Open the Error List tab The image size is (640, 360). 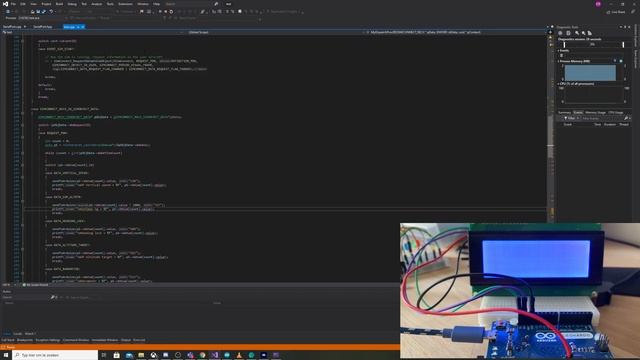tap(139, 340)
